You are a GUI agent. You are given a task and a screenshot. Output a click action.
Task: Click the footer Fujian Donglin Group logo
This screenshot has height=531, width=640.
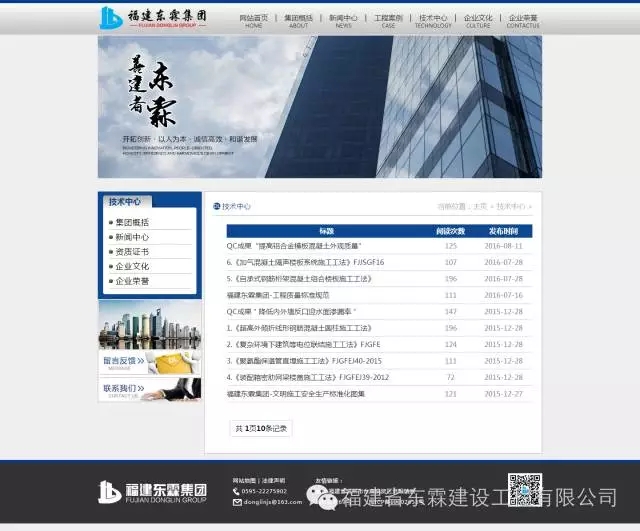tap(152, 491)
